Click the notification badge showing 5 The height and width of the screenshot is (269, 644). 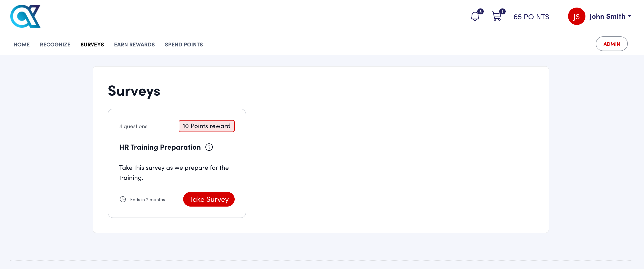pyautogui.click(x=480, y=11)
